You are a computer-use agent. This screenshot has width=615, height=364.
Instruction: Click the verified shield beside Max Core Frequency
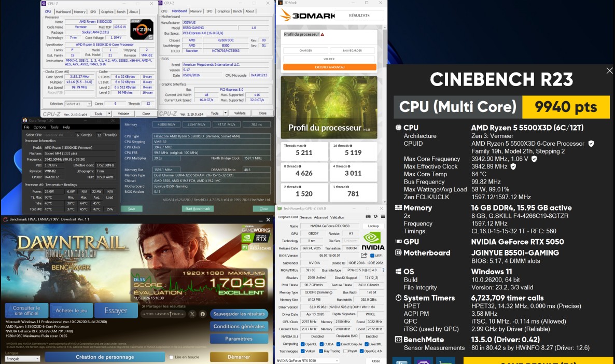click(x=534, y=159)
